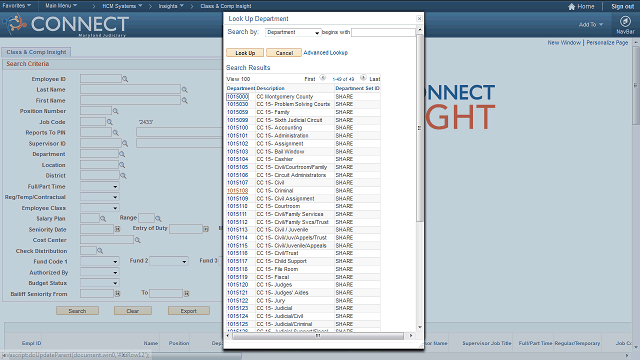Expand the Fund 2 dropdown

pyautogui.click(x=169, y=261)
